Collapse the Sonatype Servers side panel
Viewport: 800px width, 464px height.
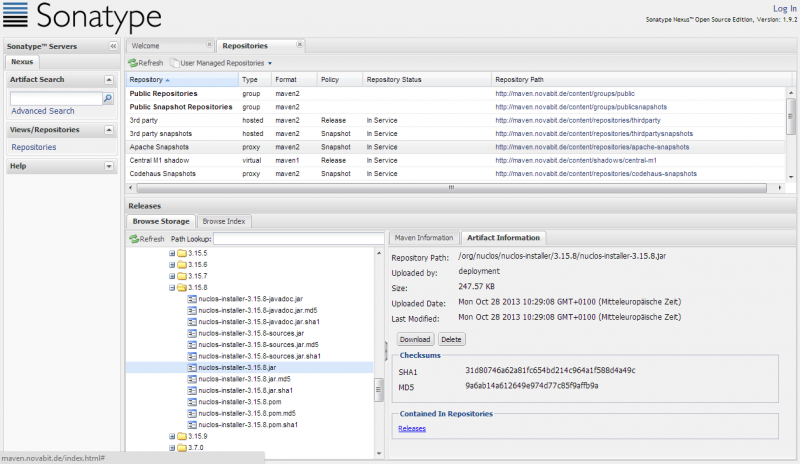coord(113,46)
